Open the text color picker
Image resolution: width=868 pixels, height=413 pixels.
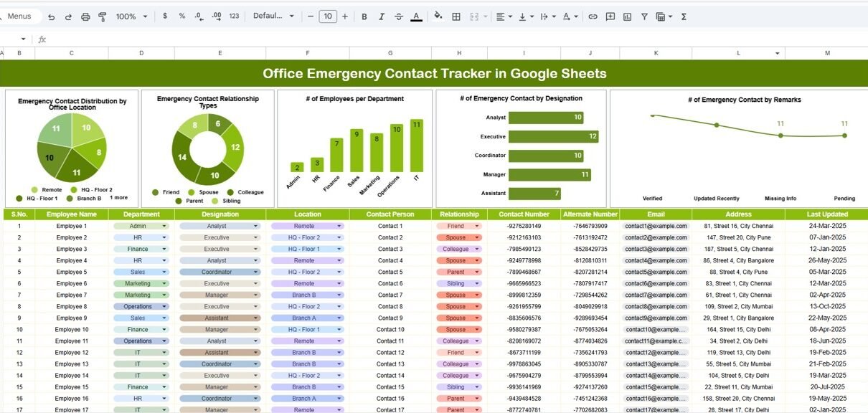(416, 16)
